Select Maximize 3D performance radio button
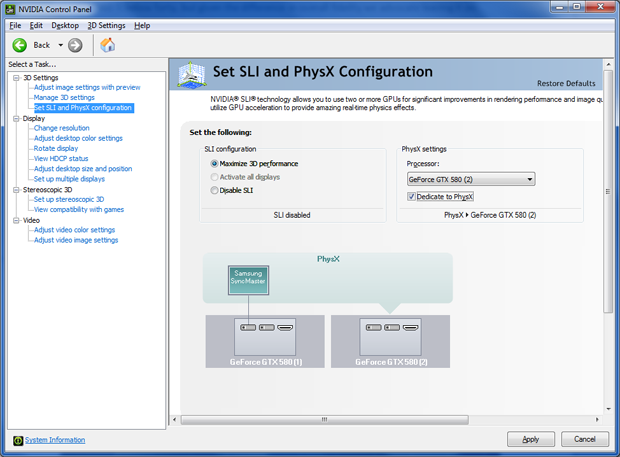The height and width of the screenshot is (457, 620). pos(214,164)
